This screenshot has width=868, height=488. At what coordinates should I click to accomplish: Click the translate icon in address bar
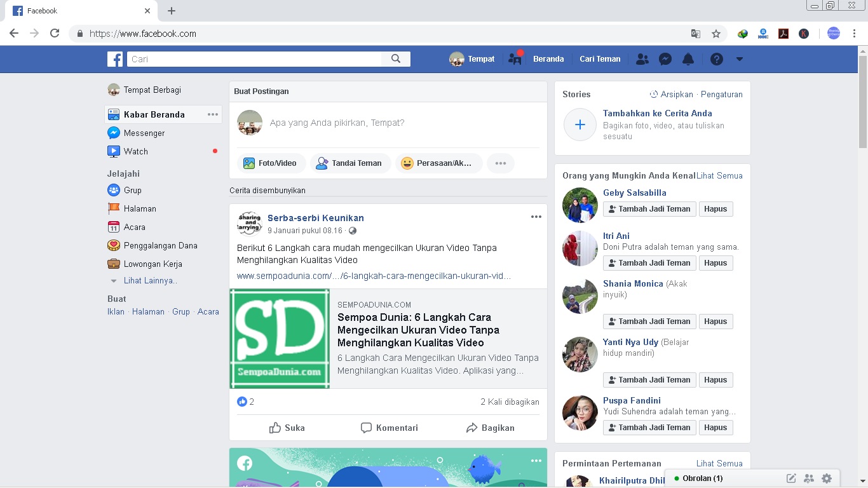click(696, 34)
